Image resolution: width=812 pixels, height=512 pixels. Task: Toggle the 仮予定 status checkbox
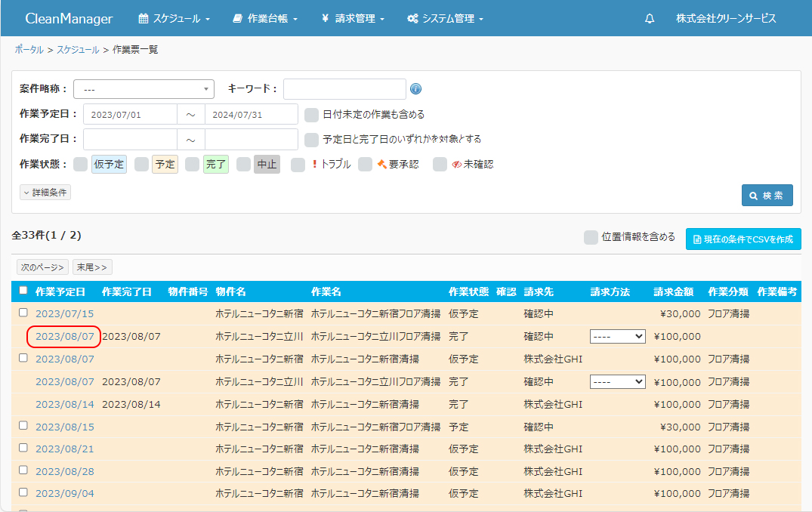click(x=80, y=165)
